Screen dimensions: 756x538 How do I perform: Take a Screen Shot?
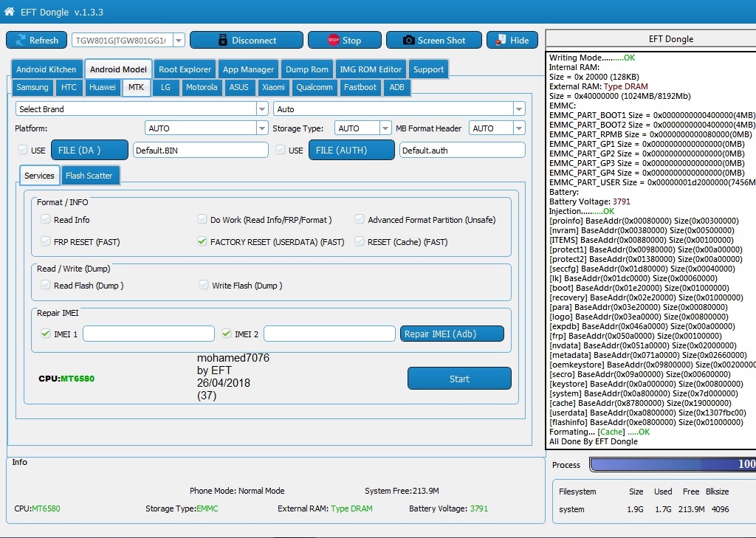coord(433,41)
